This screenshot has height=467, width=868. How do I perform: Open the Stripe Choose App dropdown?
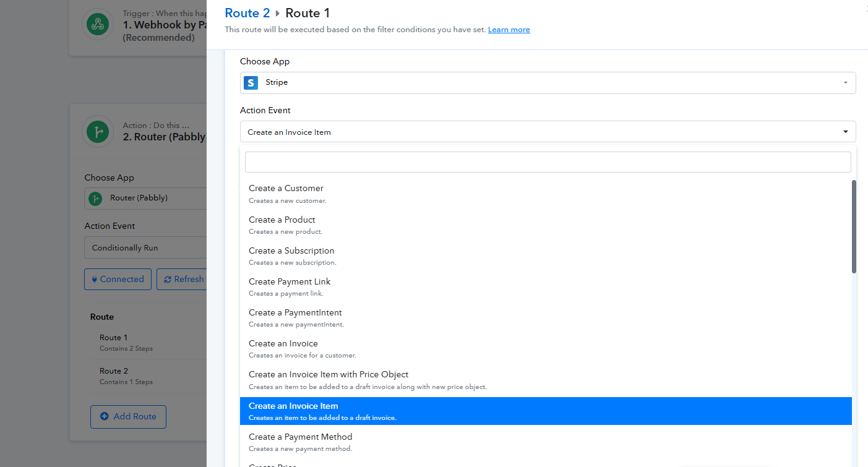(548, 83)
